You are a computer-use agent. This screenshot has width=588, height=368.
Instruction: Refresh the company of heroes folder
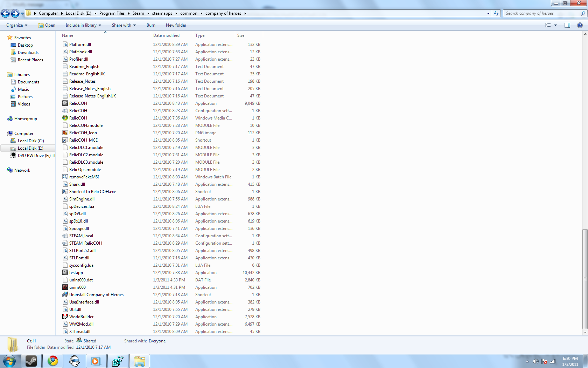[496, 13]
